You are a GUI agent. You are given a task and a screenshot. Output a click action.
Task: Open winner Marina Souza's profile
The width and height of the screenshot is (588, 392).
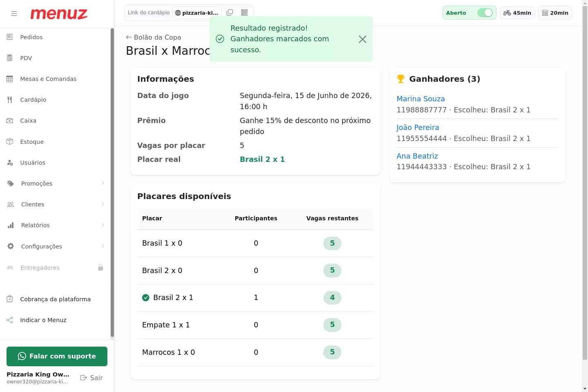(x=421, y=99)
